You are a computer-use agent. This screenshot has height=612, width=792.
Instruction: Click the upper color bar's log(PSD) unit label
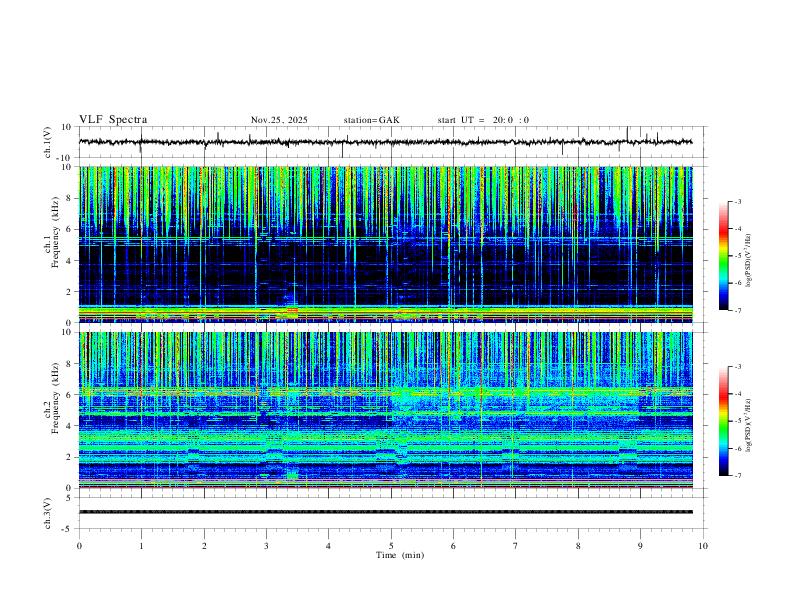[750, 260]
